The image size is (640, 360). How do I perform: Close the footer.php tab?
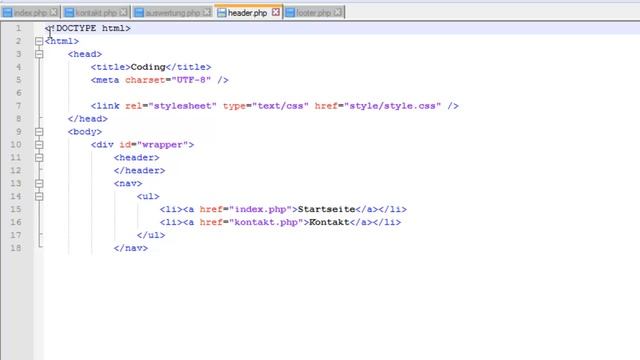pos(338,12)
